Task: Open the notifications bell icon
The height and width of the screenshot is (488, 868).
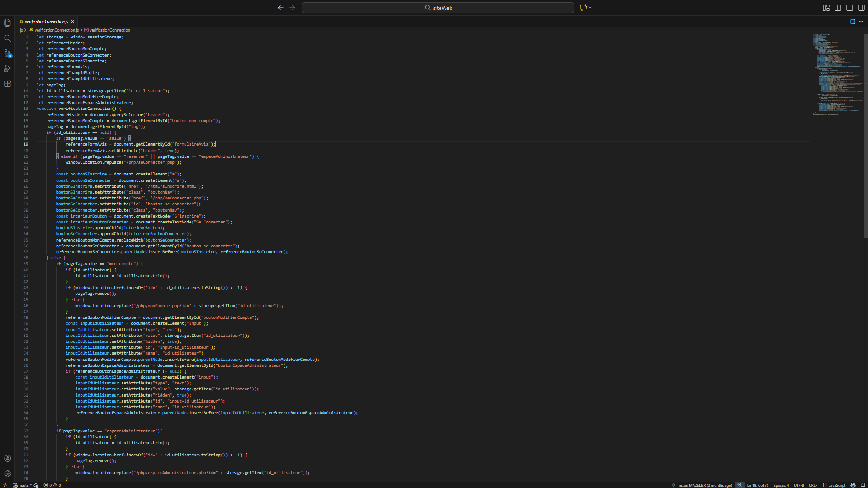Action: (x=863, y=485)
